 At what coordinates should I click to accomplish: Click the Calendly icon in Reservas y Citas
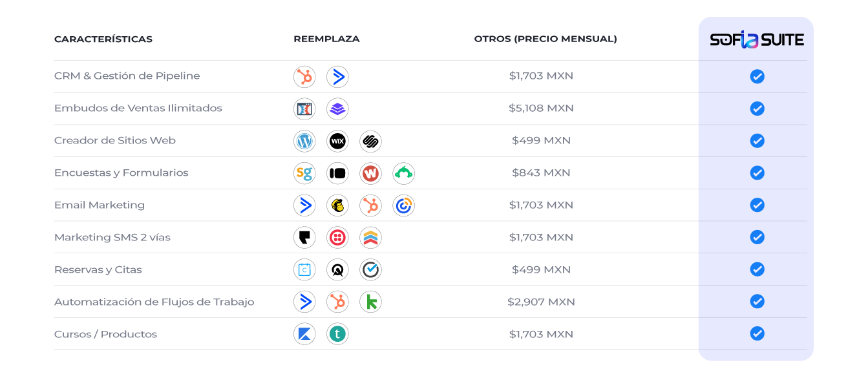pyautogui.click(x=304, y=270)
